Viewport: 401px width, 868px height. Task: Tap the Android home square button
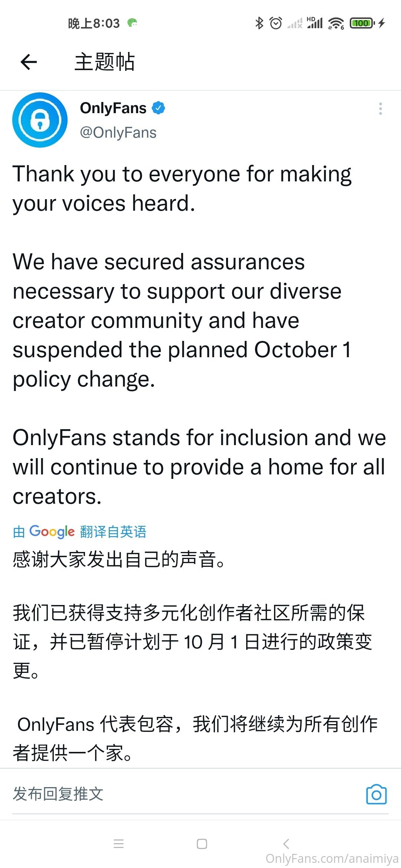point(202,844)
